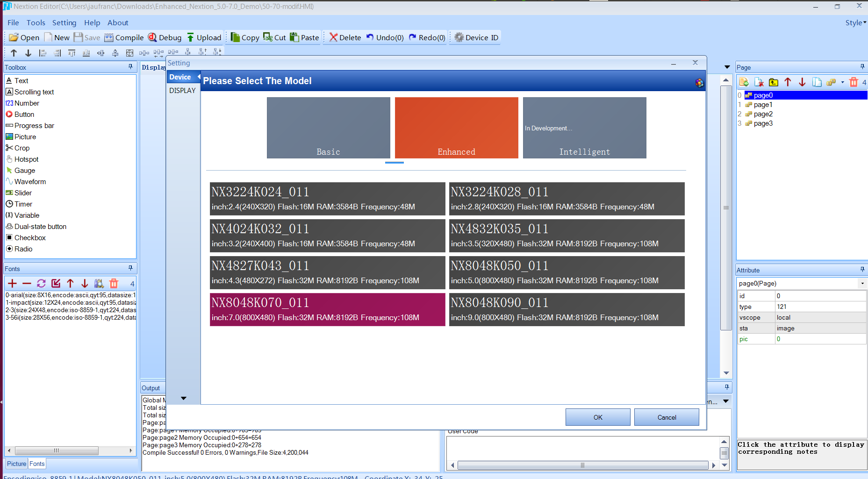This screenshot has height=479, width=868.
Task: Click the yellow import page folder icon
Action: (x=774, y=82)
